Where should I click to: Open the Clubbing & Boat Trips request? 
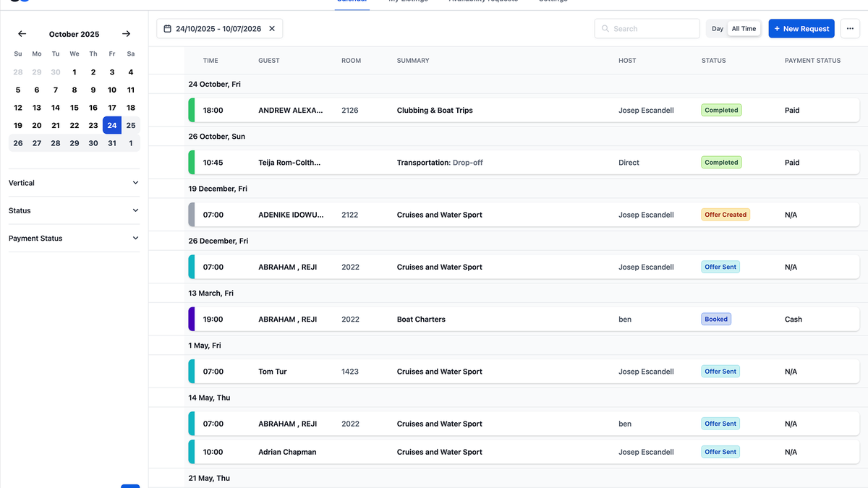(x=435, y=111)
